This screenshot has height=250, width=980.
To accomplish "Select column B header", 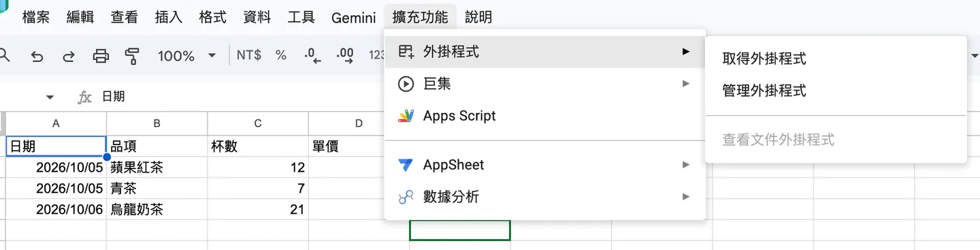I will pos(157,123).
